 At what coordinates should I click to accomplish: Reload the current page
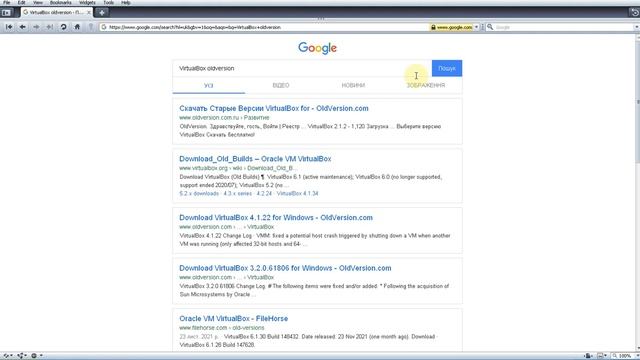(63, 27)
